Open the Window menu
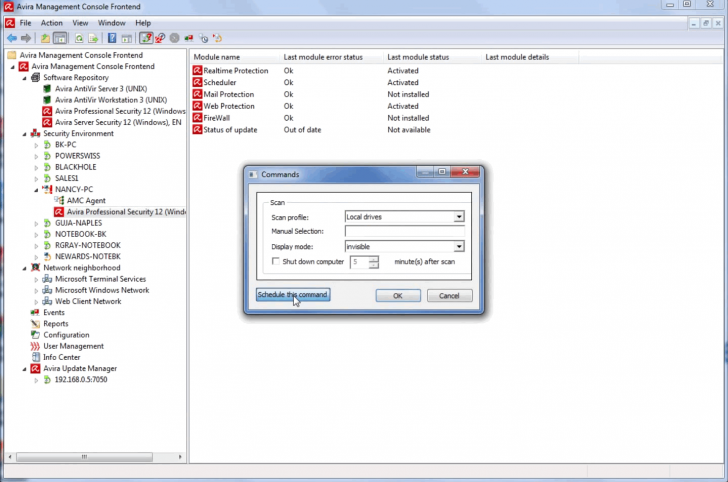Viewport: 728px width, 482px height. pyautogui.click(x=111, y=23)
